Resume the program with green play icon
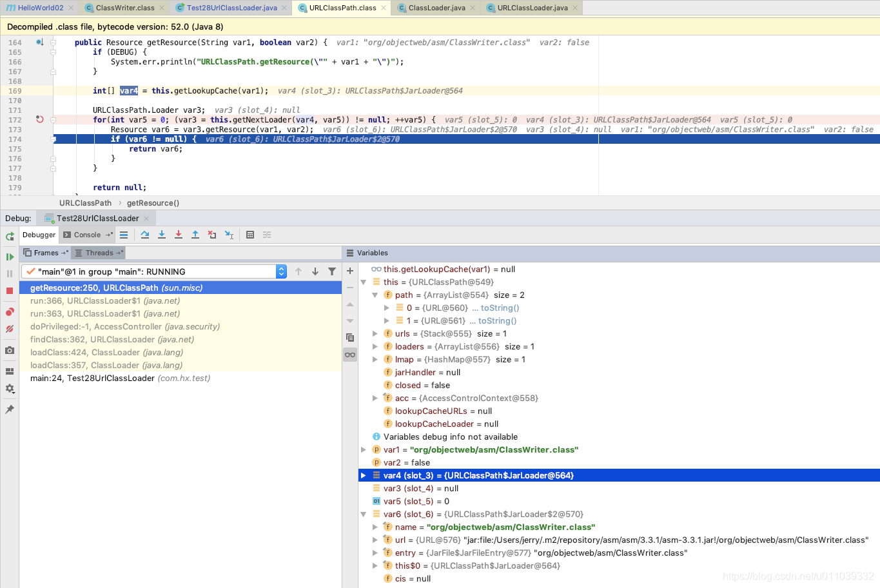Viewport: 880px width, 588px height. pos(10,256)
